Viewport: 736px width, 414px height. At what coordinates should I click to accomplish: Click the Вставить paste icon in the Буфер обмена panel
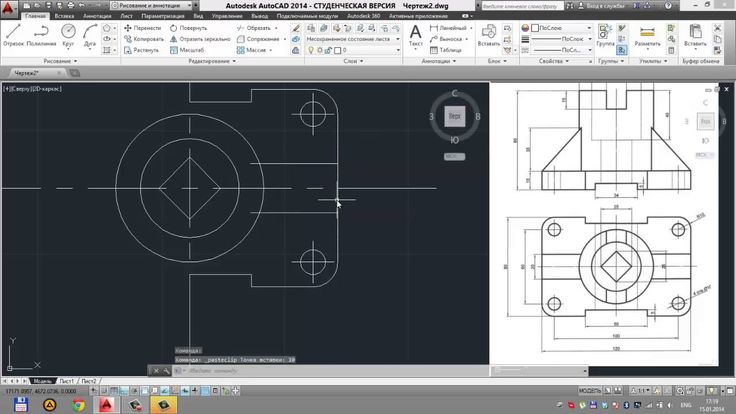coord(695,36)
